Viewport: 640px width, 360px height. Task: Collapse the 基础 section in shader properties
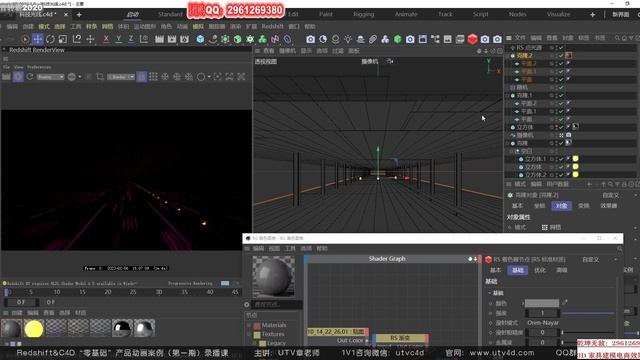(489, 293)
